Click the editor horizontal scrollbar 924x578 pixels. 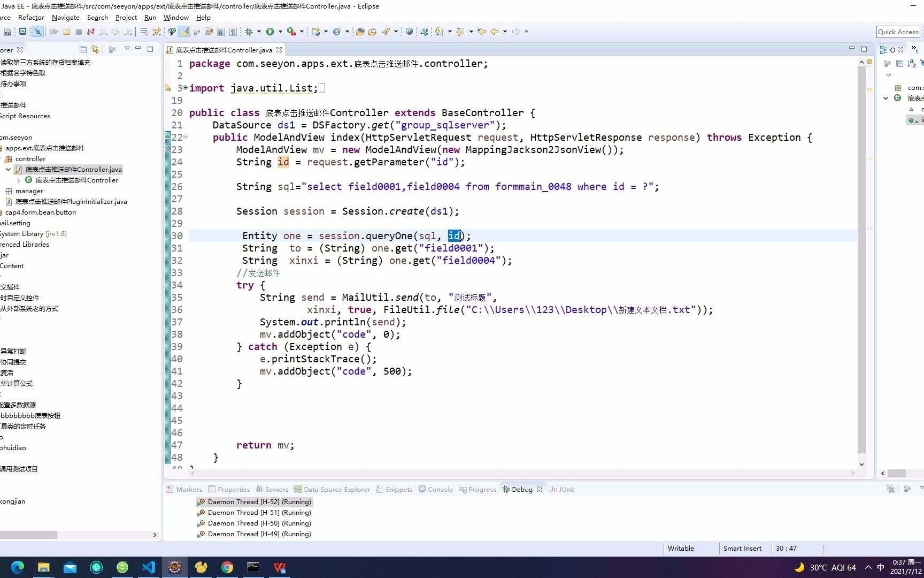(522, 473)
